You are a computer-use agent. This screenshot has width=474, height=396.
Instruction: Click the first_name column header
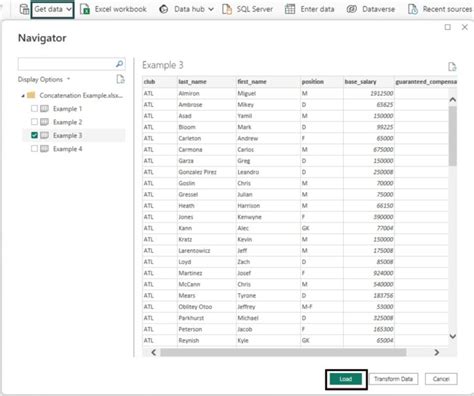click(268, 82)
